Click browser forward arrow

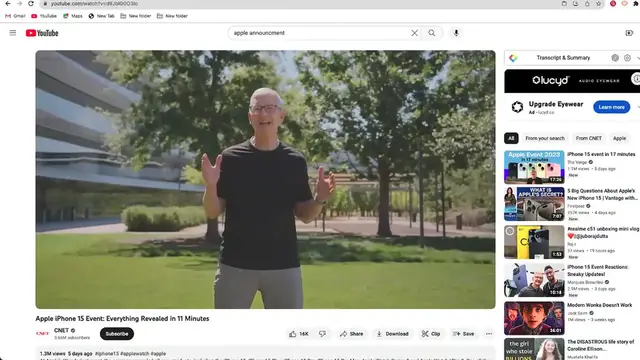(x=19, y=4)
